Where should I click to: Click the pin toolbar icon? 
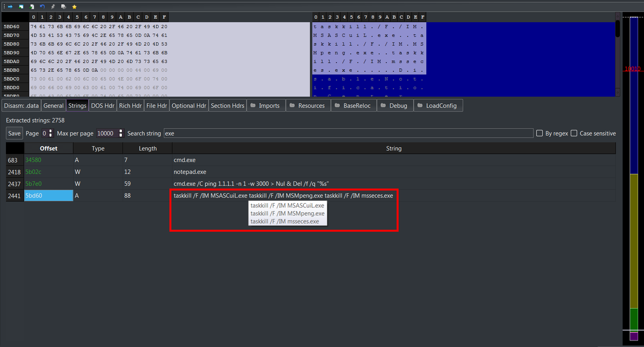coord(53,6)
